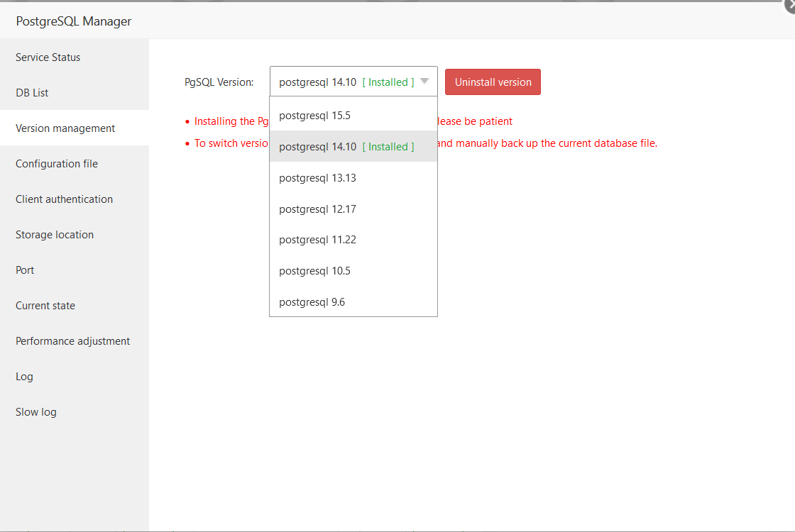Click the PgSQL Version label
This screenshot has height=532, width=795.
tap(219, 82)
